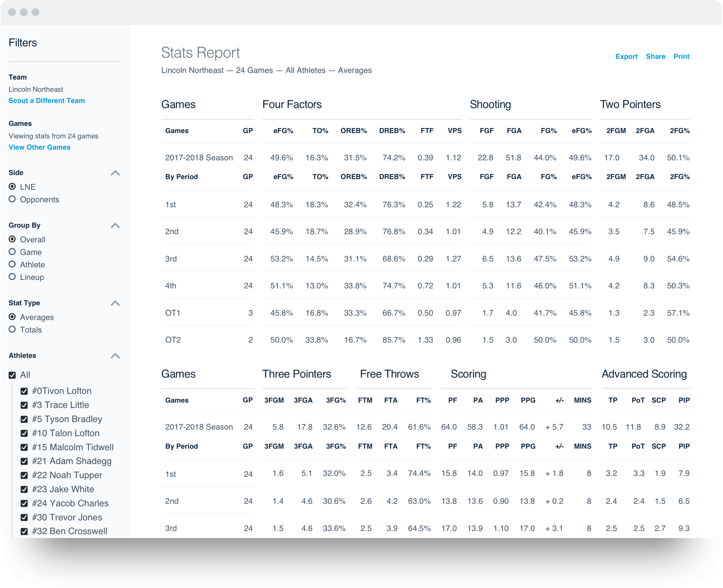This screenshot has width=723, height=588.
Task: Share the stats report
Action: tap(655, 56)
